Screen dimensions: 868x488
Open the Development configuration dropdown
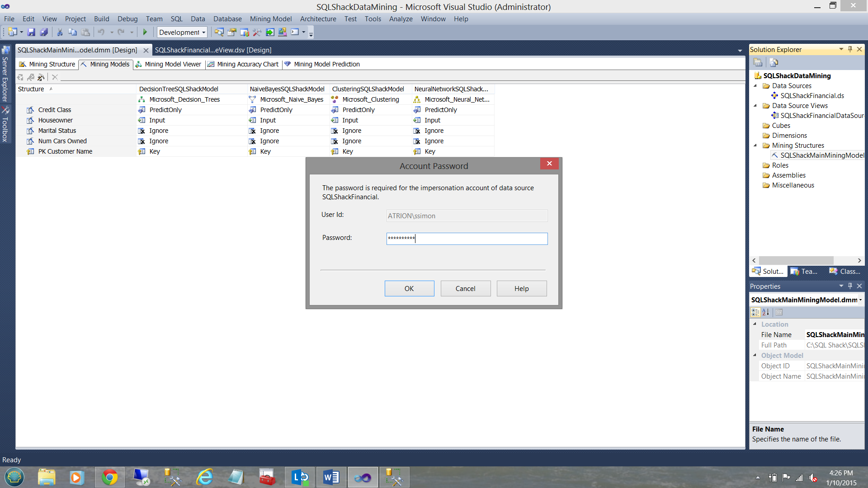click(203, 32)
